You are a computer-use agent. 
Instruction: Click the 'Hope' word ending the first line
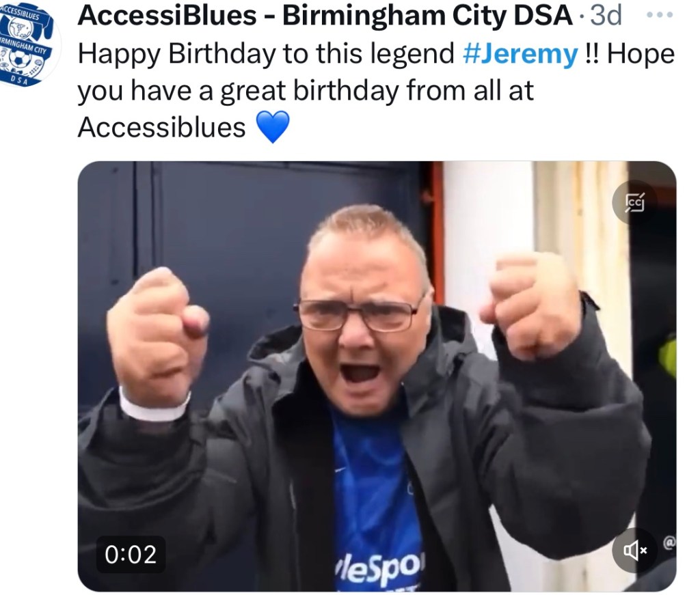tap(641, 54)
